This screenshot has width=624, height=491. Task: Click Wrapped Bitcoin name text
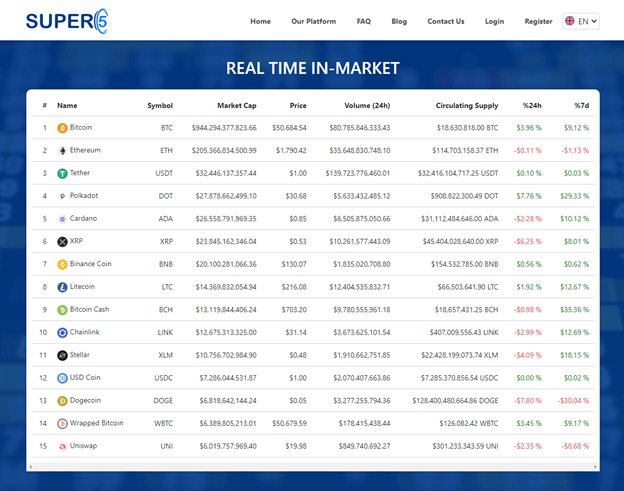tap(97, 423)
